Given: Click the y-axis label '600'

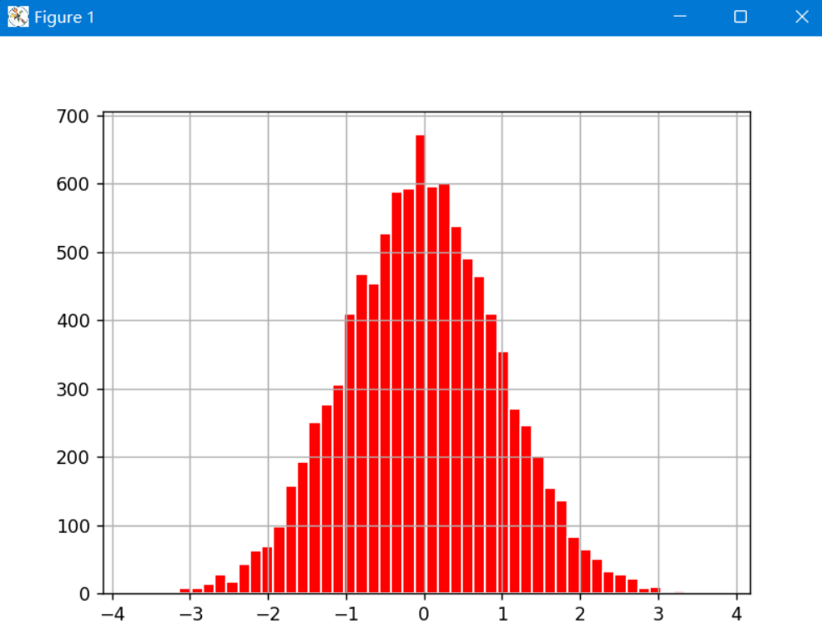Looking at the screenshot, I should 73,184.
